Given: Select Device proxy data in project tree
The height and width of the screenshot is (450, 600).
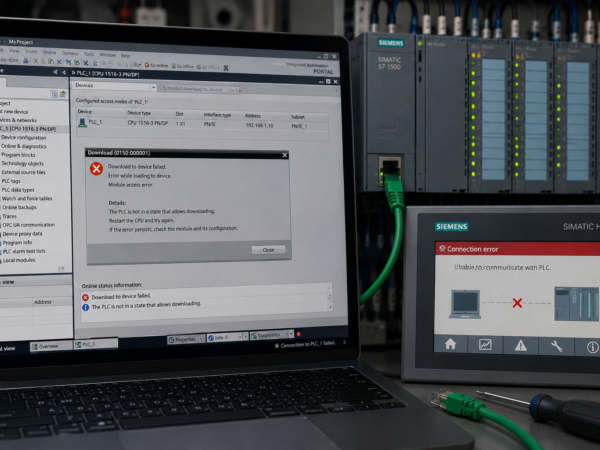Looking at the screenshot, I should pyautogui.click(x=22, y=234).
